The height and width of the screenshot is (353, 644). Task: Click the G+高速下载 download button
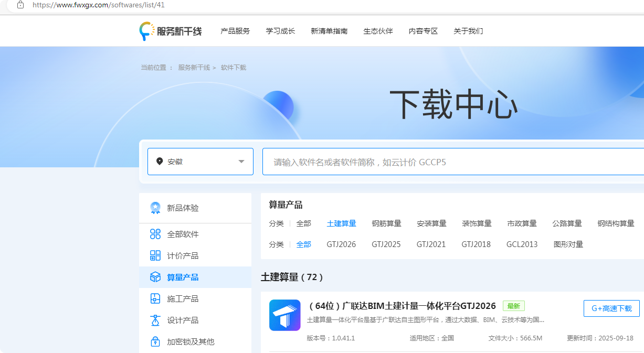[611, 308]
